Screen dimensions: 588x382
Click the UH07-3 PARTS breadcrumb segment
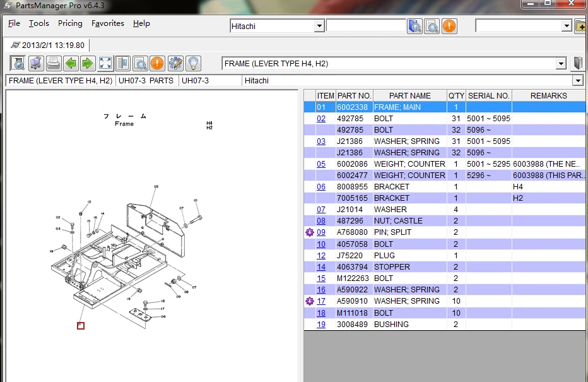tap(146, 81)
